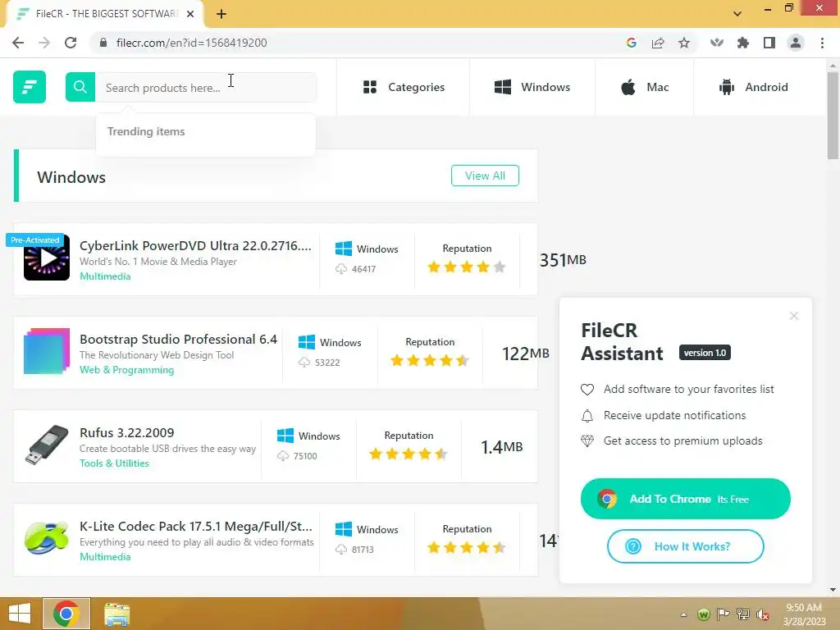Close the FileCR Assistant popup
840x630 pixels.
pos(794,316)
